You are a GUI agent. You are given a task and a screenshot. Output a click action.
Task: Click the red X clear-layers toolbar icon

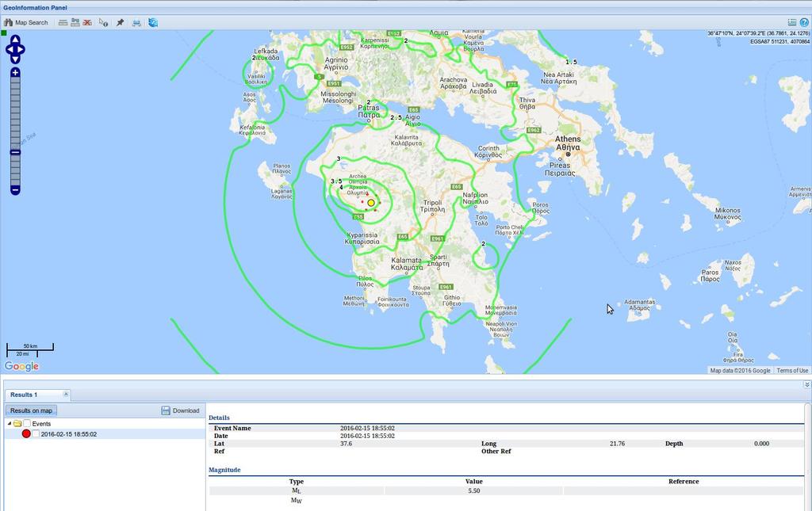pos(87,23)
